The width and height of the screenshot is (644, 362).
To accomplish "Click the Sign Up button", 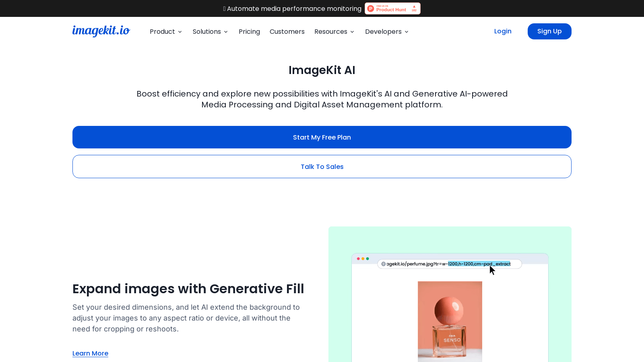I will click(549, 31).
